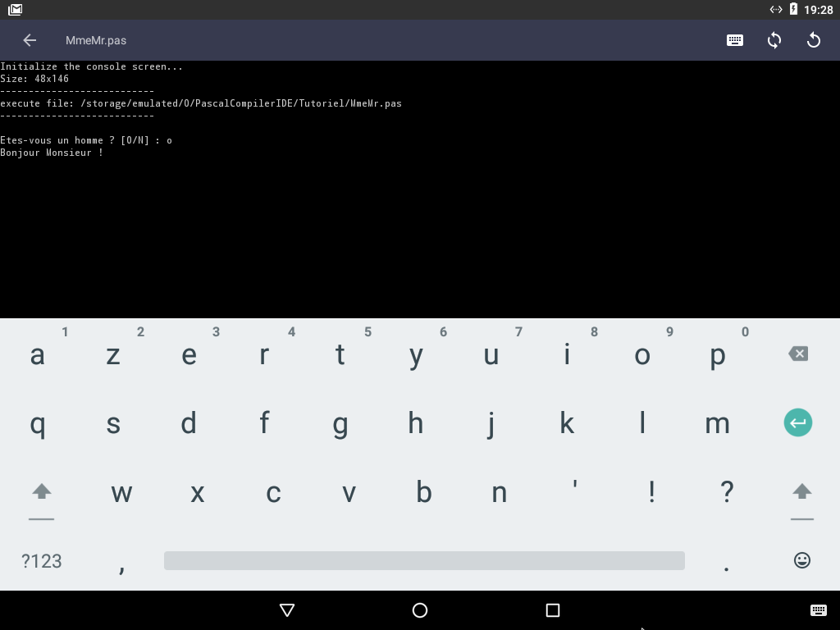The width and height of the screenshot is (840, 630).
Task: Toggle the right Shift key
Action: click(x=801, y=492)
